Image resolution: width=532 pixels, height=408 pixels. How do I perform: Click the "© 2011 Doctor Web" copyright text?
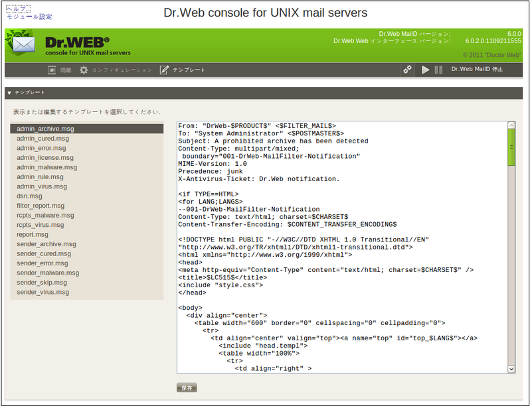[492, 55]
